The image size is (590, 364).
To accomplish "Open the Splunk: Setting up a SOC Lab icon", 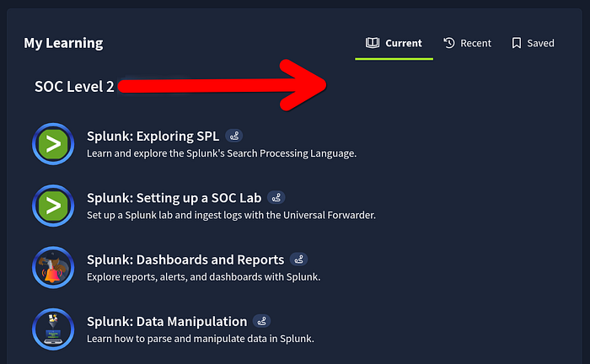I will click(53, 206).
